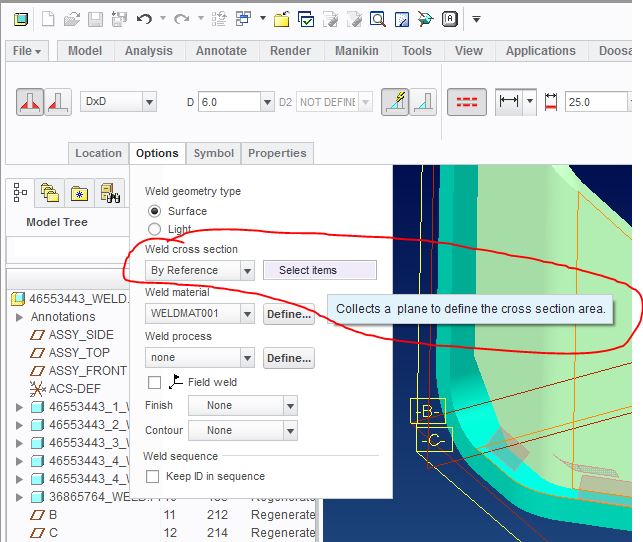Click the plain weld profile icon beside lightning icon

[x=423, y=102]
